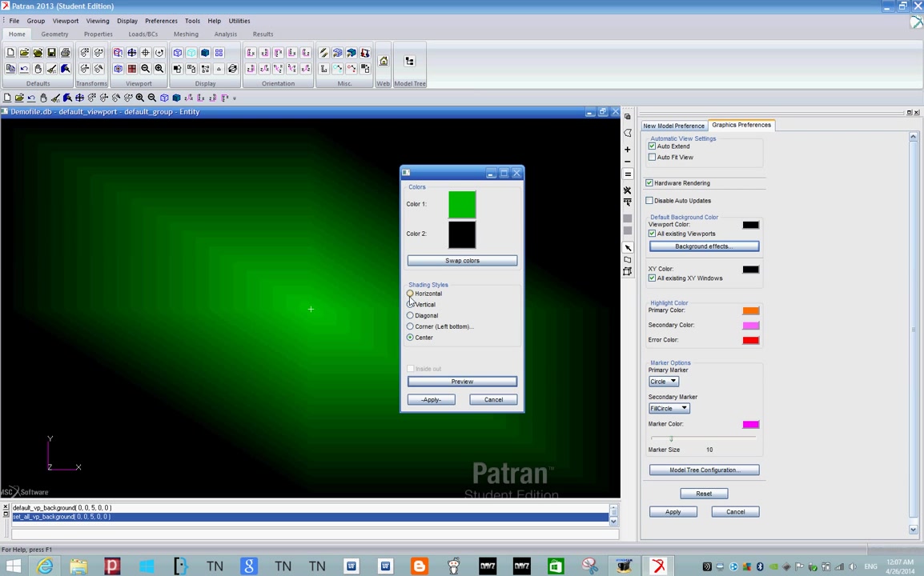Open the Model Tree icon
The image size is (924, 576).
click(409, 62)
